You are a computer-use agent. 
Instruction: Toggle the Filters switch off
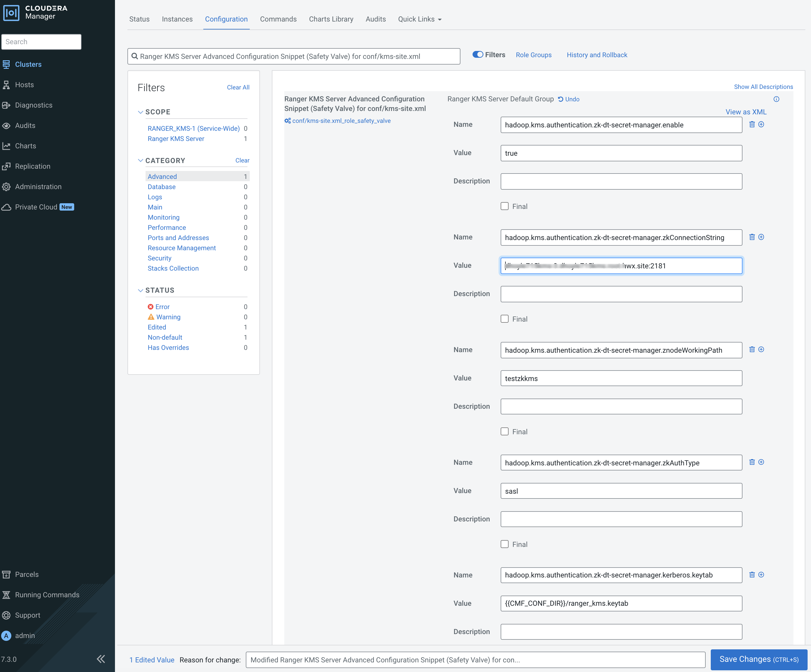478,55
